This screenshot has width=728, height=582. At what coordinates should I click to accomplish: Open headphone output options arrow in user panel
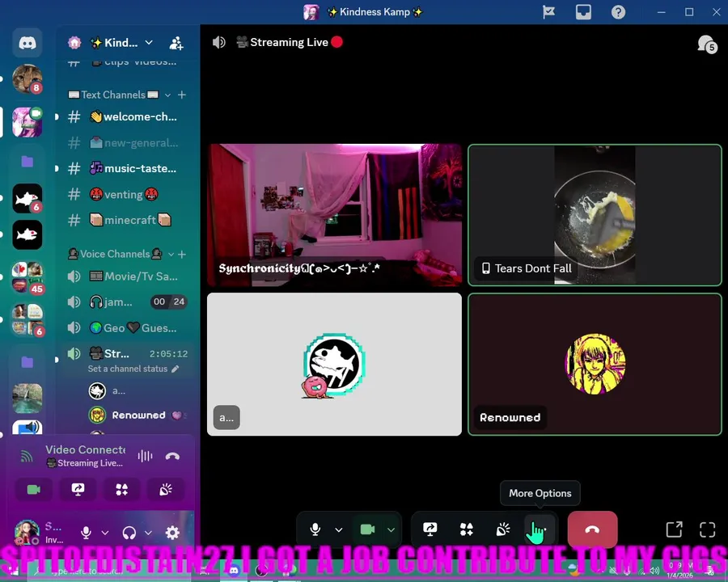tap(148, 533)
